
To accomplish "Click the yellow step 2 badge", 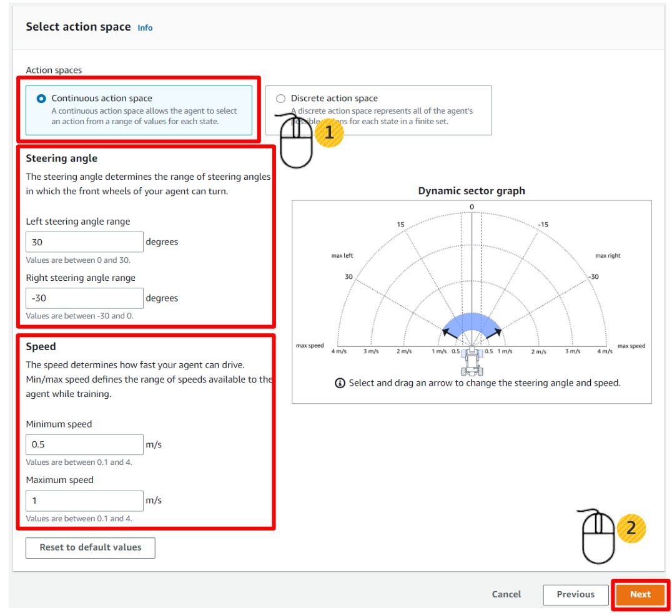I will tap(631, 528).
